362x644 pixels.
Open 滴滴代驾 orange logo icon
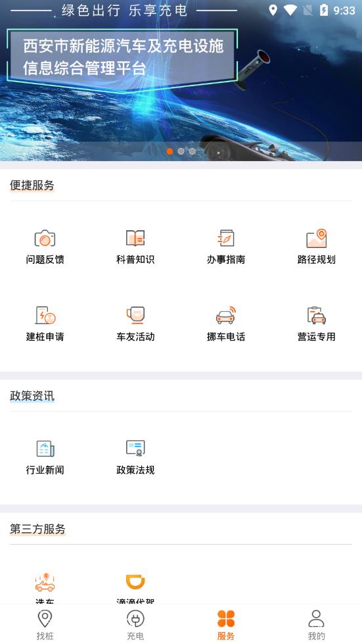pyautogui.click(x=135, y=582)
